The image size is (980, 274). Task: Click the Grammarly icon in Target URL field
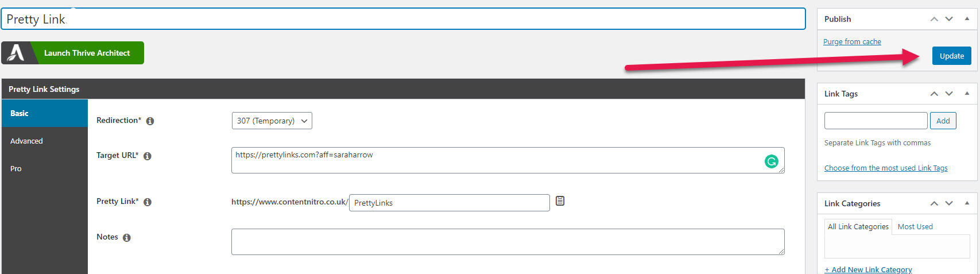click(x=772, y=162)
